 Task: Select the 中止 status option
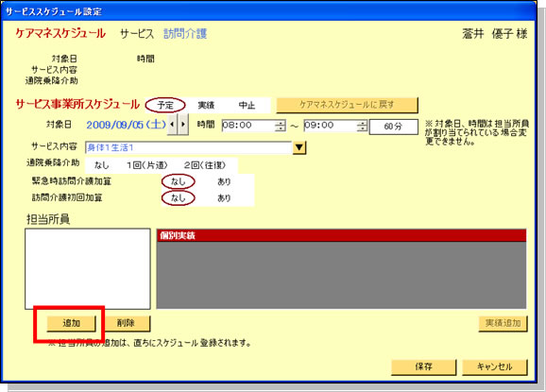[247, 105]
